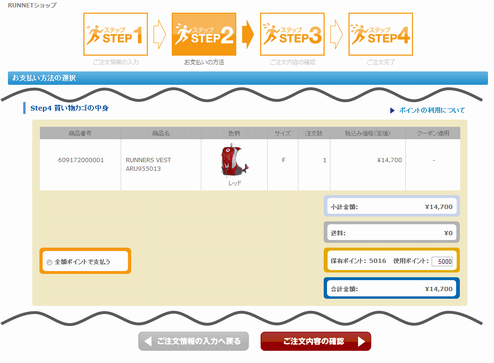This screenshot has height=363, width=494.
Task: Click the coupon applied column header
Action: coord(433,133)
